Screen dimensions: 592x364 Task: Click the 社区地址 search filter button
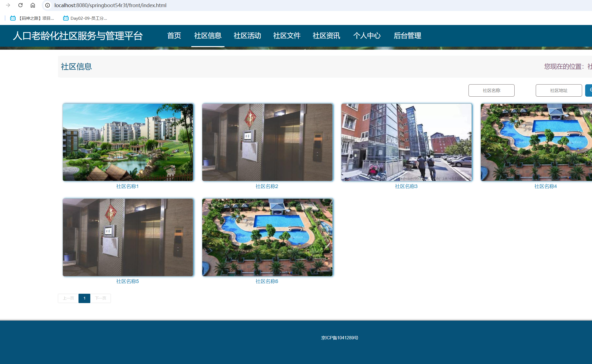tap(559, 90)
